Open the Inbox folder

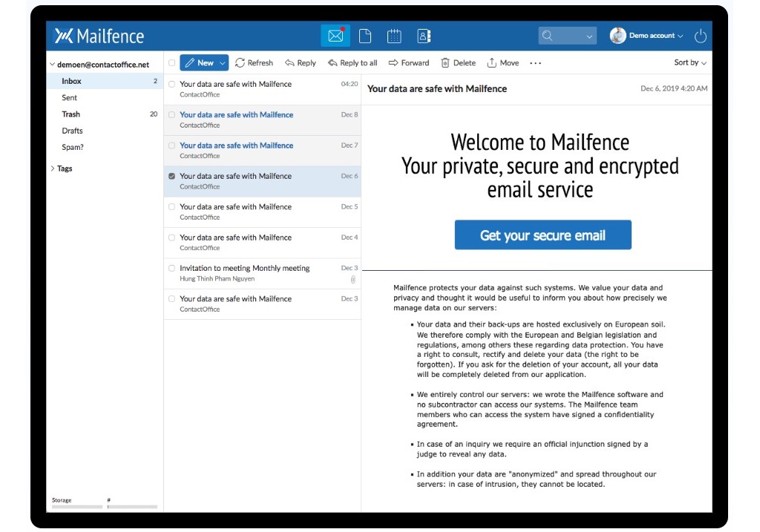(x=105, y=81)
